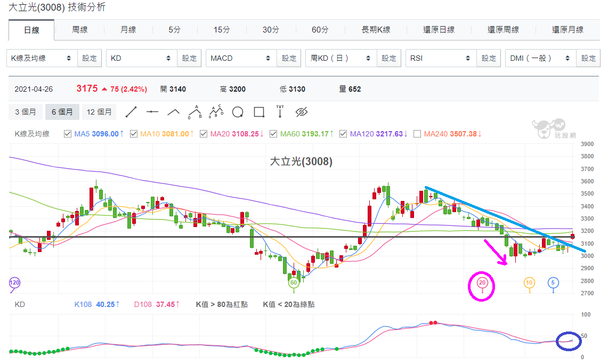Uncheck the MA120 moving average checkbox
This screenshot has width=608, height=364.
click(x=343, y=134)
